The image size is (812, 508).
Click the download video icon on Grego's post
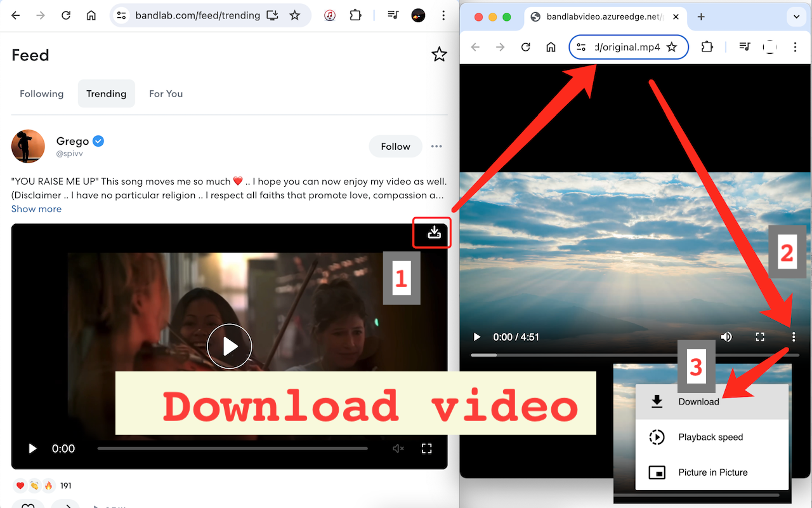coord(432,232)
